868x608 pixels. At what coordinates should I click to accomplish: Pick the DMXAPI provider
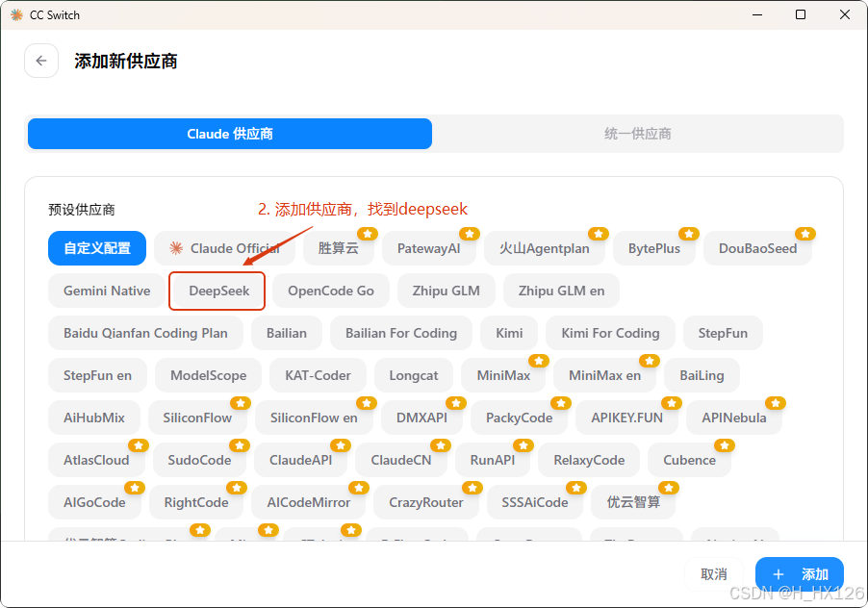tap(421, 418)
